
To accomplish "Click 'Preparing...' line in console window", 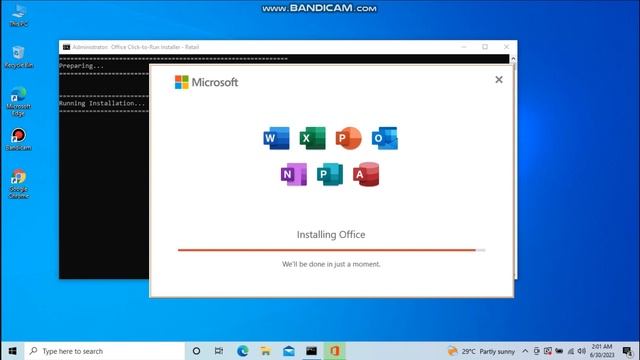I will point(82,66).
